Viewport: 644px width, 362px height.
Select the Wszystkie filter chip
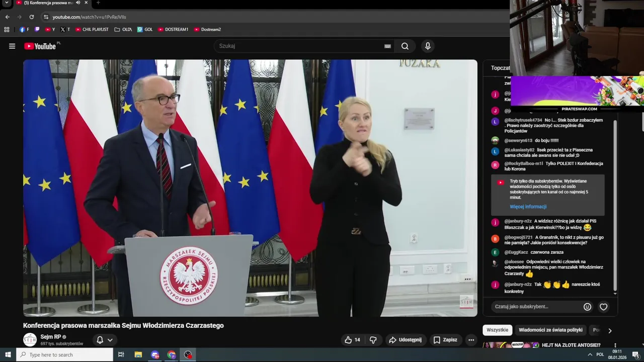coord(498,330)
